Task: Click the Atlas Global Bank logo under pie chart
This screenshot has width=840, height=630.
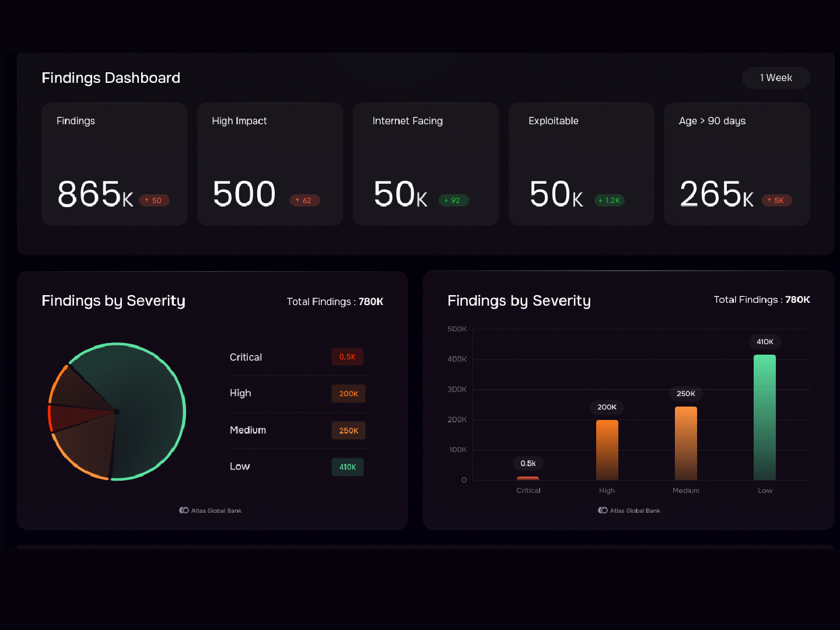Action: 211,510
